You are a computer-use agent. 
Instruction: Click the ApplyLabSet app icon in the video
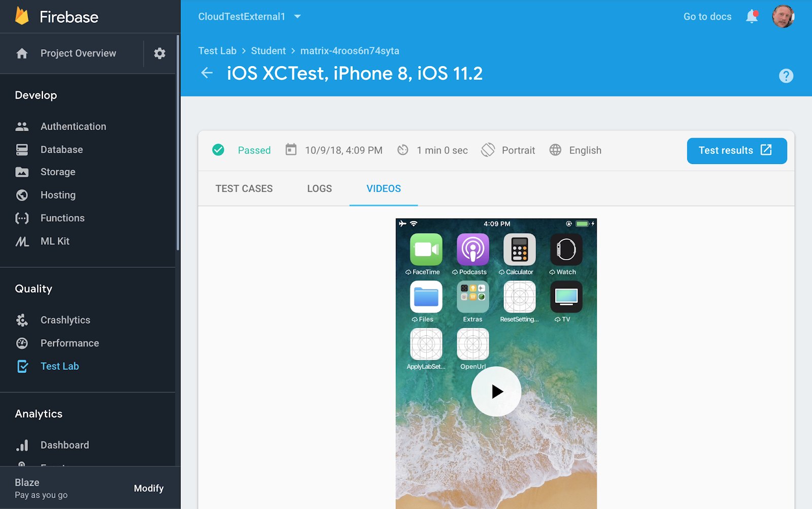point(426,344)
